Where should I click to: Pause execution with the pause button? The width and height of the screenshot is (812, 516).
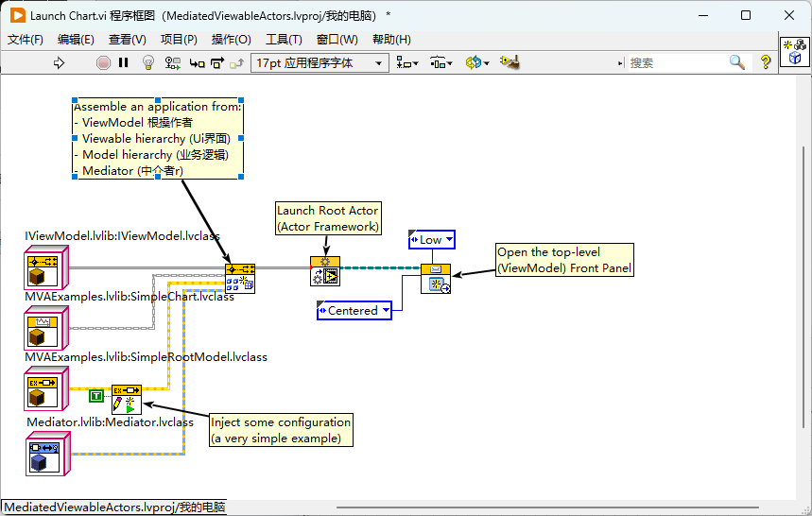[x=123, y=63]
